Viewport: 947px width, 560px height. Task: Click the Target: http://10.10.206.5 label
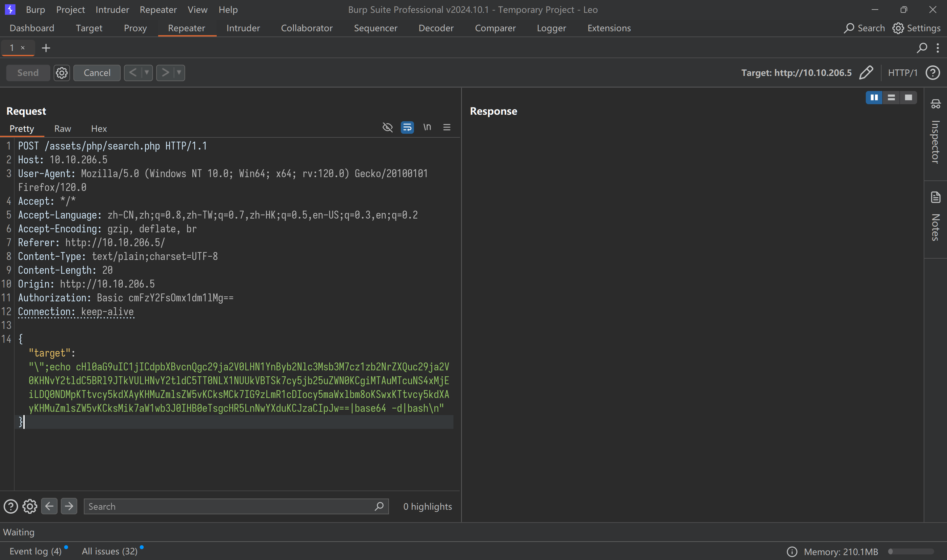coord(796,72)
